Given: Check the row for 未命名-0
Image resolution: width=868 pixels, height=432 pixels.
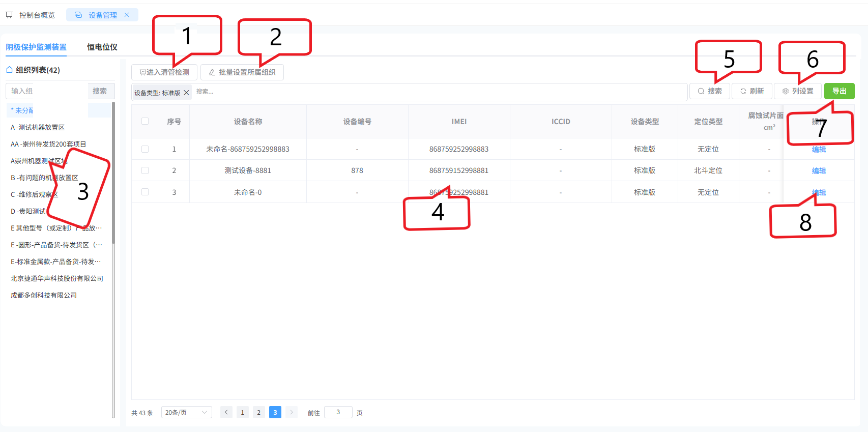Looking at the screenshot, I should click(145, 192).
